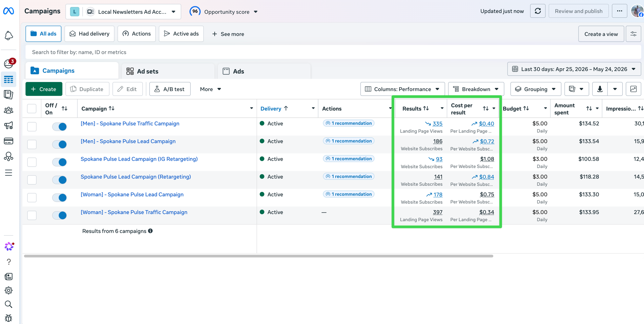Toggle off [Men] Spokane Pulse Traffic Campaign
The image size is (644, 324).
pyautogui.click(x=60, y=126)
